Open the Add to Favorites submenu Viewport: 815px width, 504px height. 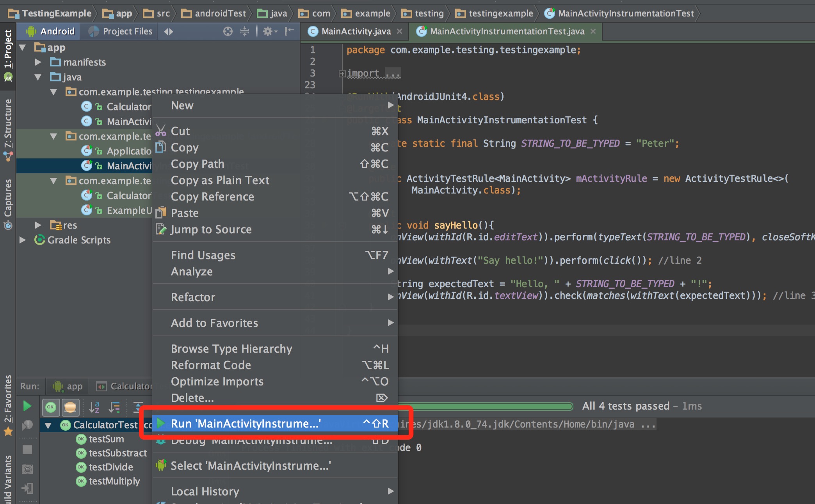(275, 323)
